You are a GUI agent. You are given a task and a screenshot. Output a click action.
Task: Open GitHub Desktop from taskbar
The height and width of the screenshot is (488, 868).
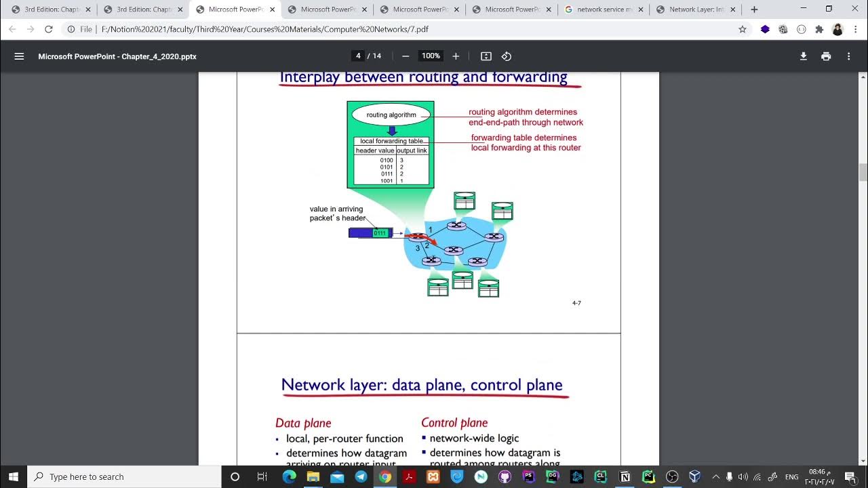505,476
